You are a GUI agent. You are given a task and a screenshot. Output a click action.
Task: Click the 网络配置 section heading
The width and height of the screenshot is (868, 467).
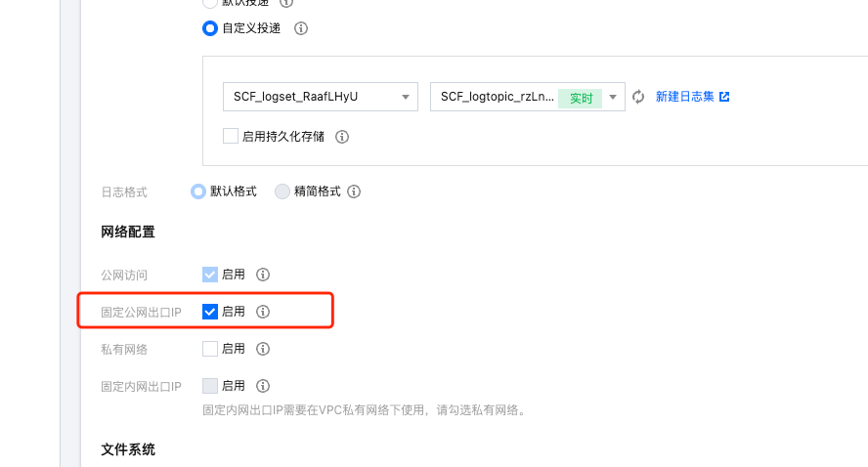click(x=128, y=232)
